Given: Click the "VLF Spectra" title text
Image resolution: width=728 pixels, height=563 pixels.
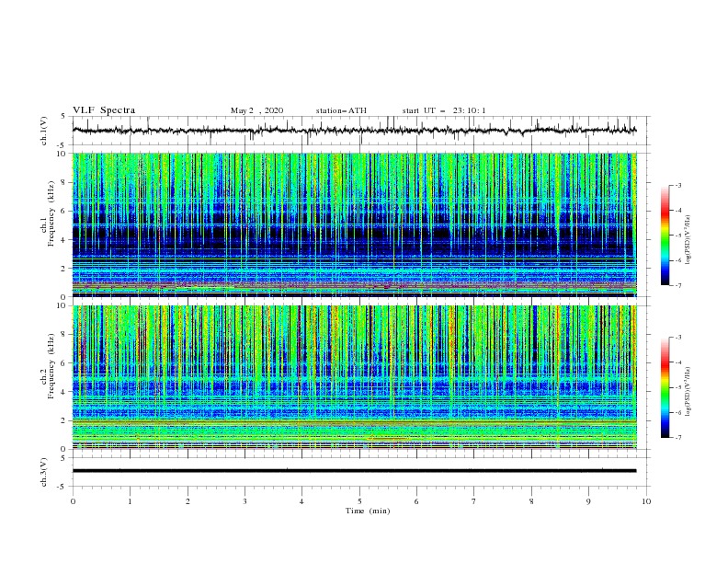Looking at the screenshot, I should click(104, 110).
